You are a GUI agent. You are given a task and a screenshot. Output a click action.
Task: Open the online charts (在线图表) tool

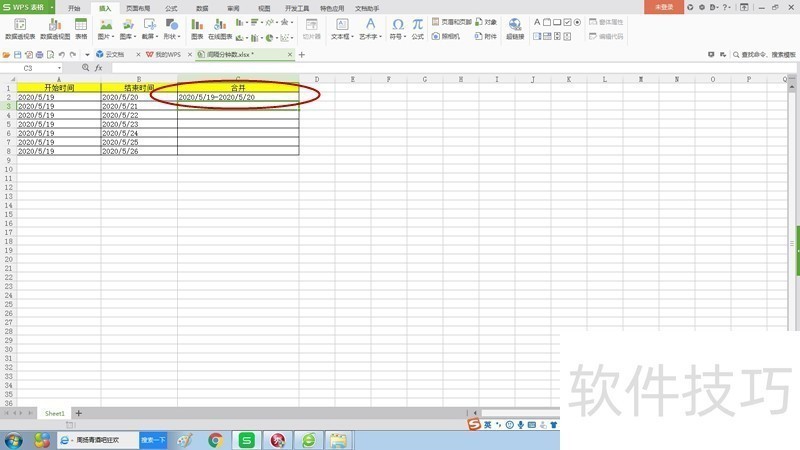(220, 27)
